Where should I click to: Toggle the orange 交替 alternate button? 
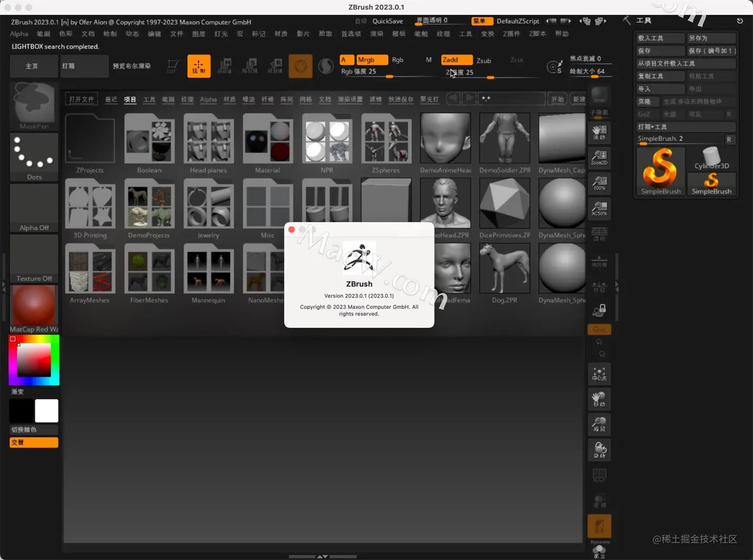point(34,443)
